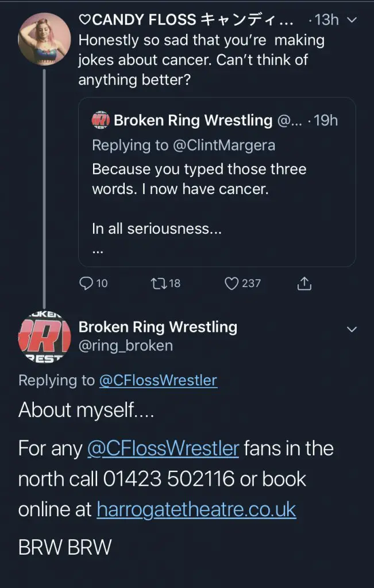Tap the 10 replies count
Image resolution: width=374 pixels, height=588 pixels.
click(x=102, y=283)
